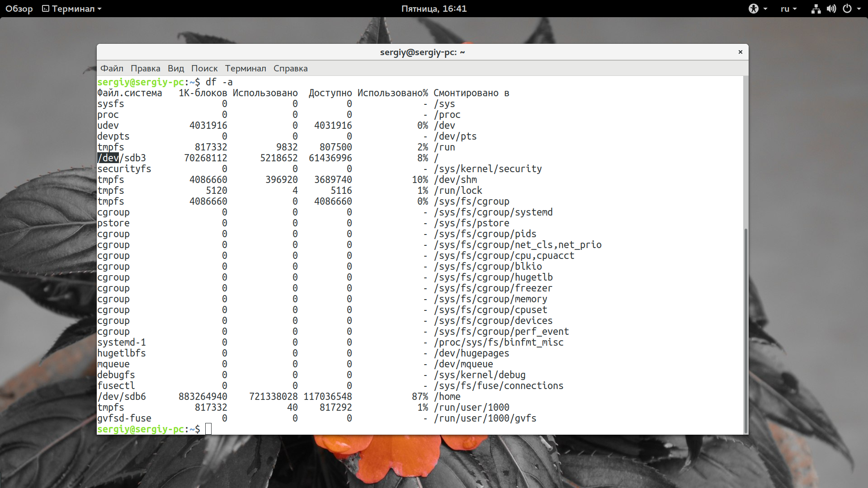Open the Файл menu

(x=112, y=68)
